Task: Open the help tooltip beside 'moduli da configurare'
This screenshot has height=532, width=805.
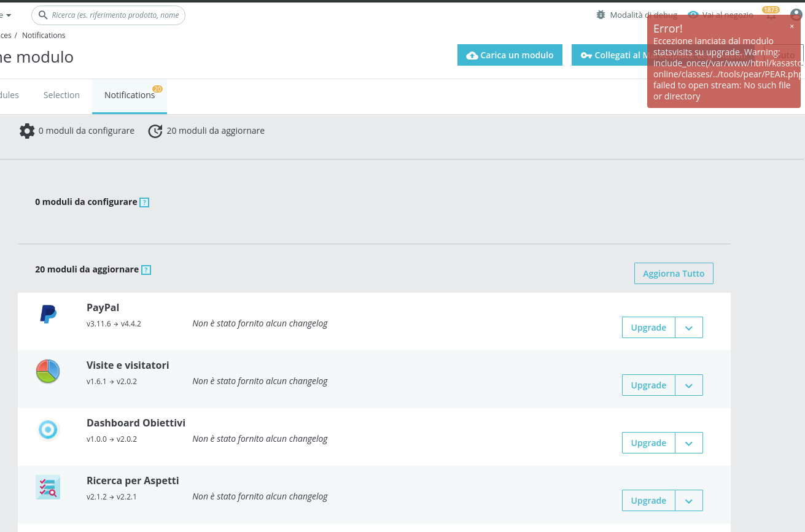Action: [x=144, y=202]
